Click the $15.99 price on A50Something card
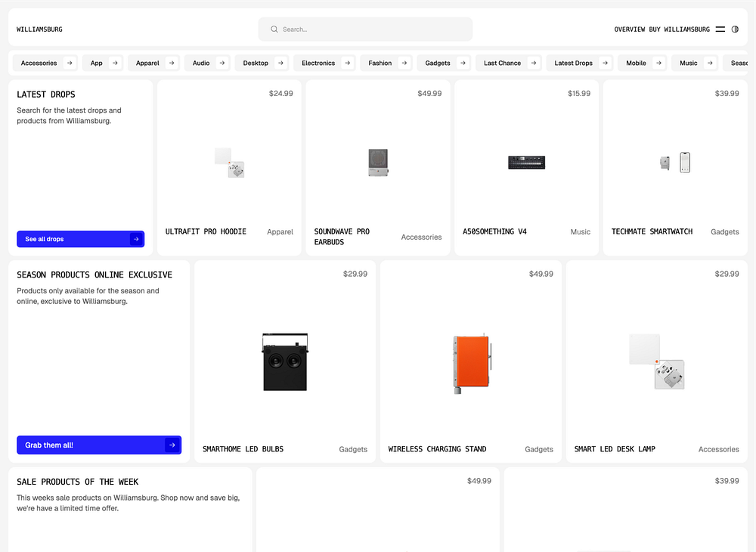This screenshot has height=552, width=756. (579, 94)
